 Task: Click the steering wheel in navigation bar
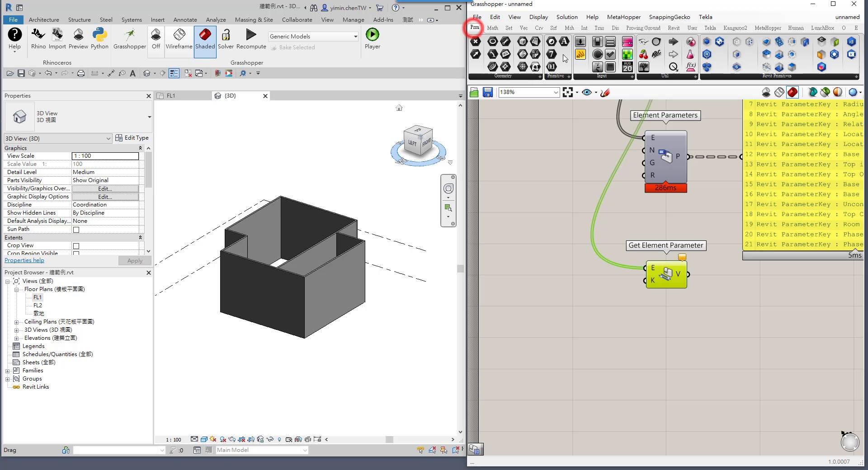tap(448, 188)
